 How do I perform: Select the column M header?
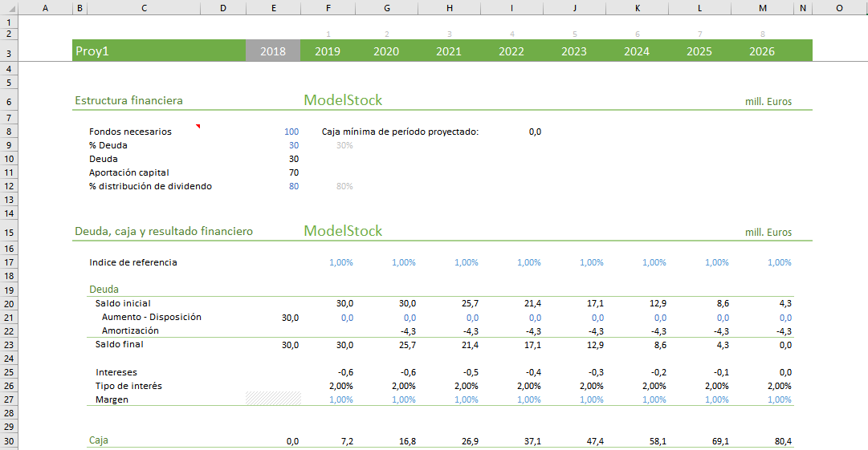click(x=762, y=7)
